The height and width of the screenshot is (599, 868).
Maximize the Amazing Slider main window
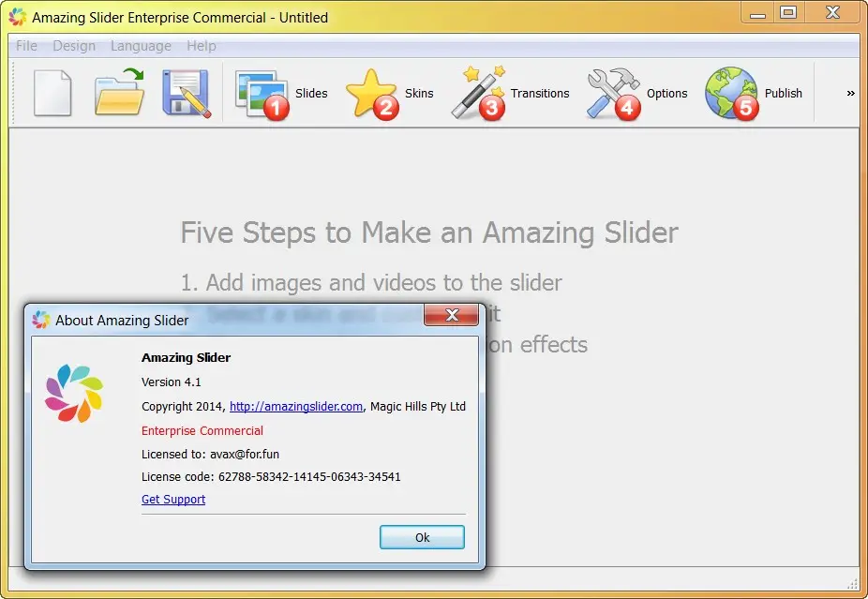788,13
